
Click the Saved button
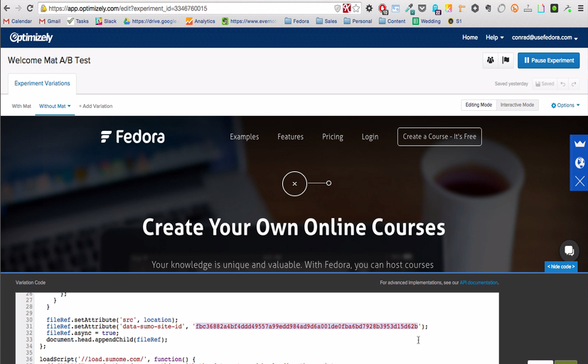point(545,84)
